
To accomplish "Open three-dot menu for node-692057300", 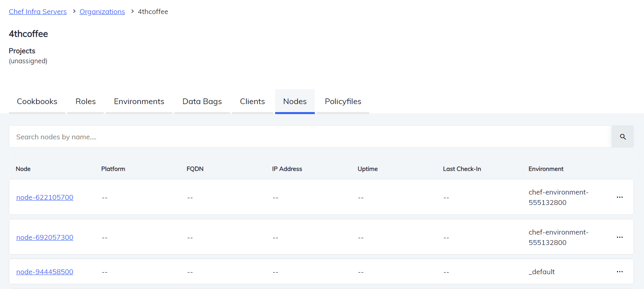I will point(620,237).
